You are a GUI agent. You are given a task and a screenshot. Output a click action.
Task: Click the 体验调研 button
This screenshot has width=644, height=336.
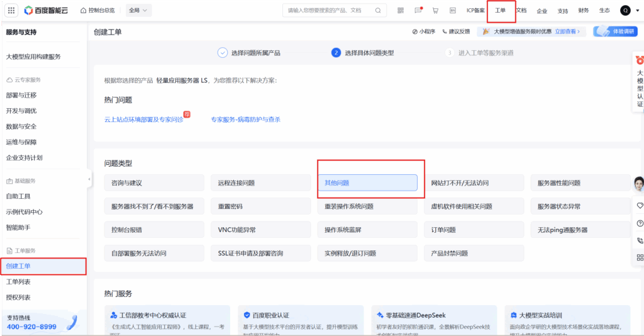pos(615,31)
